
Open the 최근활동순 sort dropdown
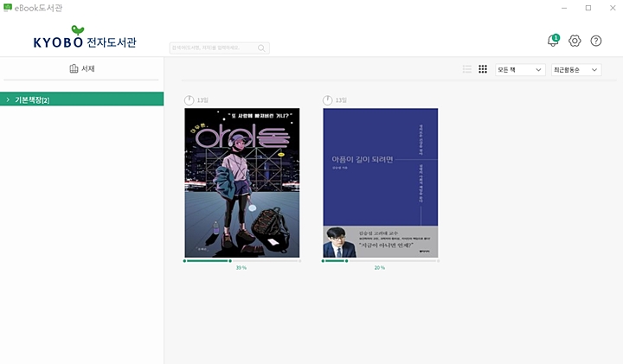576,69
